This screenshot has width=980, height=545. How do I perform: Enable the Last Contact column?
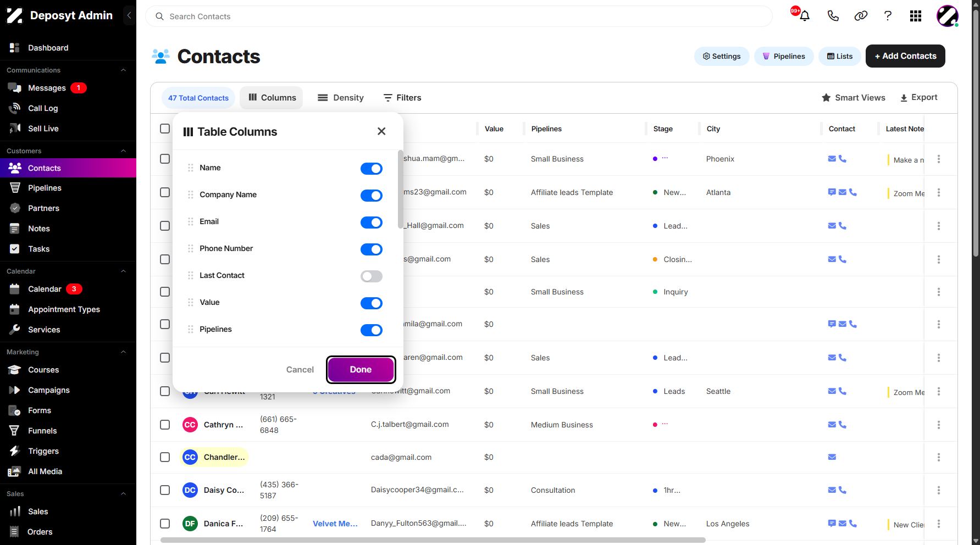[x=372, y=276]
